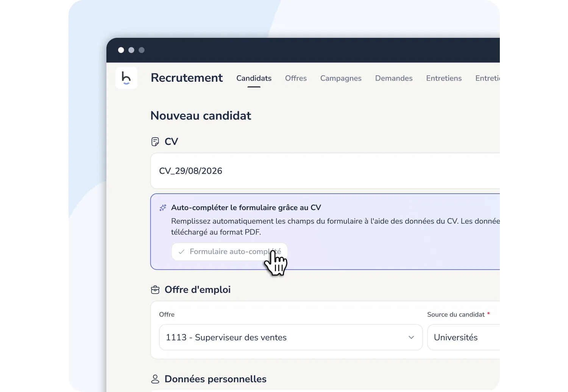Select the Candidats tab
This screenshot has width=568, height=392.
[x=254, y=78]
